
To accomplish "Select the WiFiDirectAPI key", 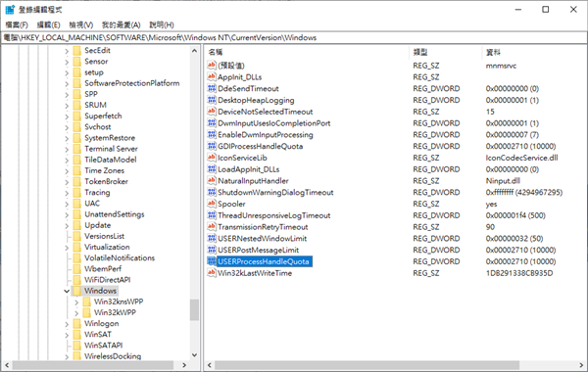I will (107, 280).
